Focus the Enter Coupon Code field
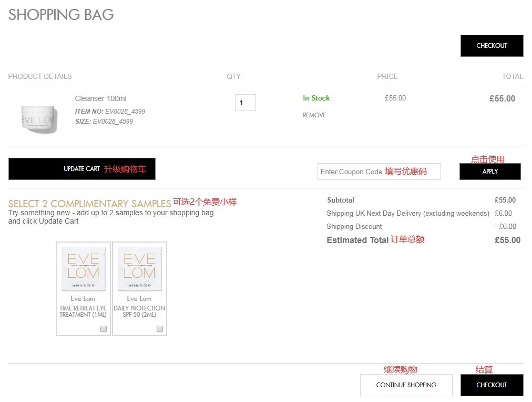The height and width of the screenshot is (402, 532). coord(379,172)
